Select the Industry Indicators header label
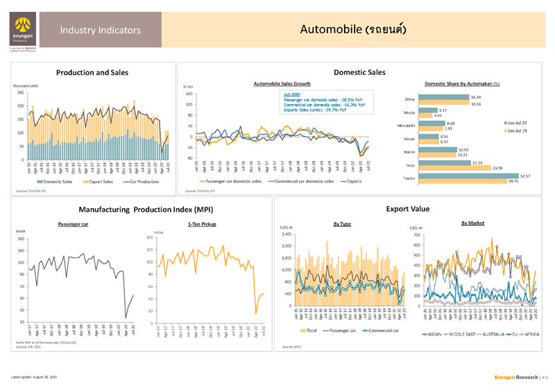 pos(101,31)
